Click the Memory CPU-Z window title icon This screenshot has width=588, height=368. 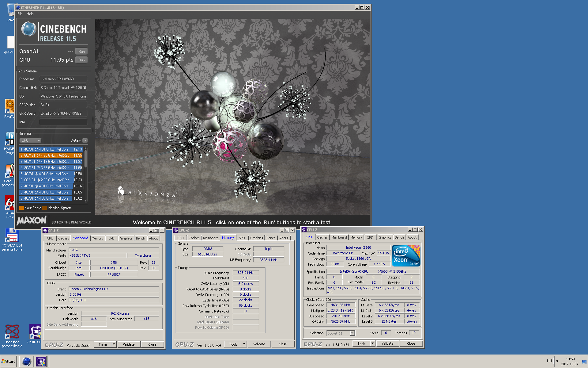point(176,230)
